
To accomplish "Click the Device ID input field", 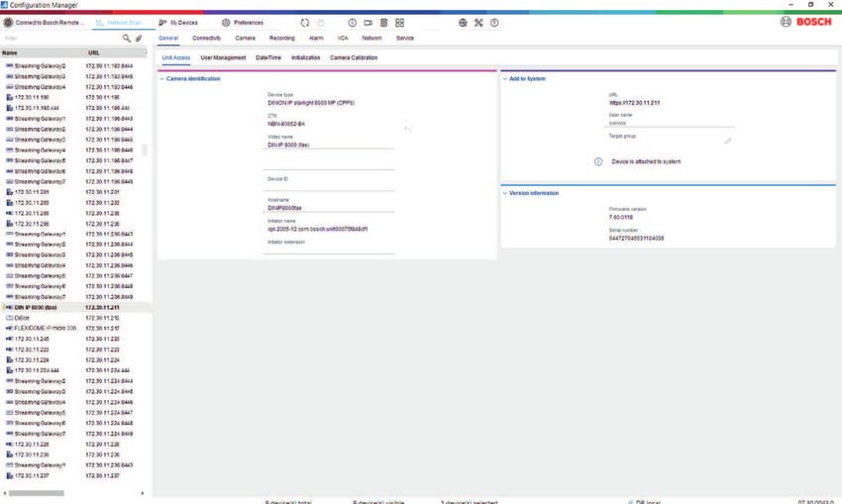I will tap(330, 186).
